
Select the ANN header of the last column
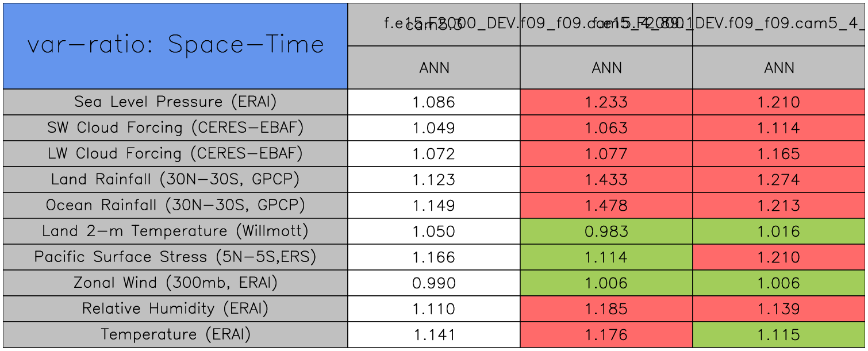779,68
